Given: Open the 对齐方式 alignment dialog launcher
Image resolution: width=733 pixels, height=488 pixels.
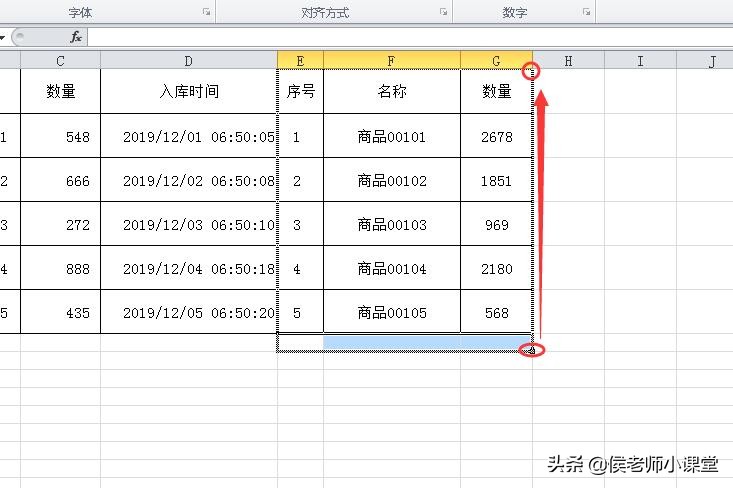Looking at the screenshot, I should click(x=443, y=12).
